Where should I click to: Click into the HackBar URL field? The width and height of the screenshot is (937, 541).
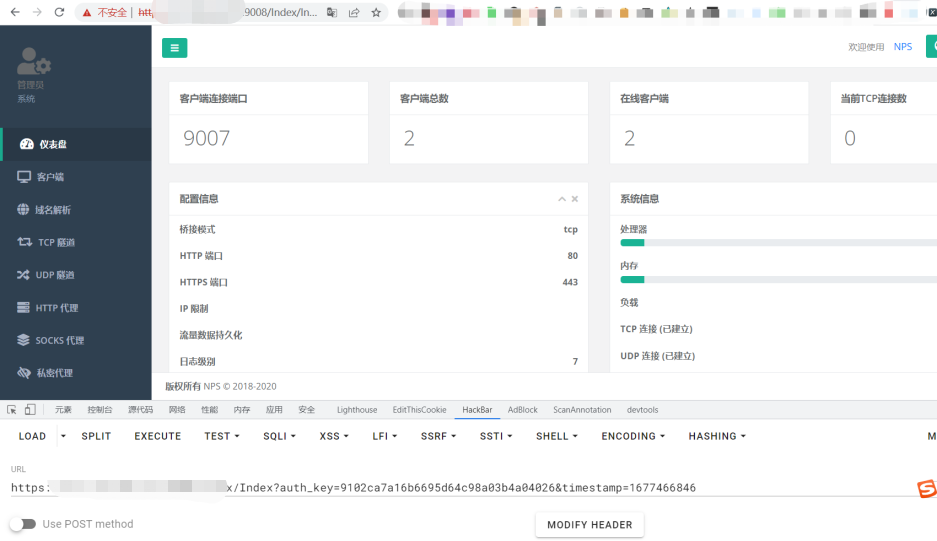point(460,488)
